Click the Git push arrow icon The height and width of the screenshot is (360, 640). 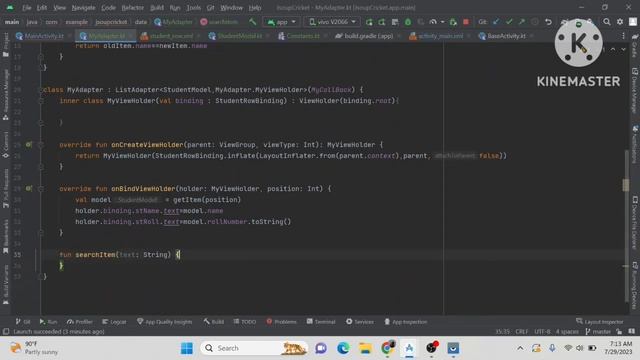pos(522,22)
